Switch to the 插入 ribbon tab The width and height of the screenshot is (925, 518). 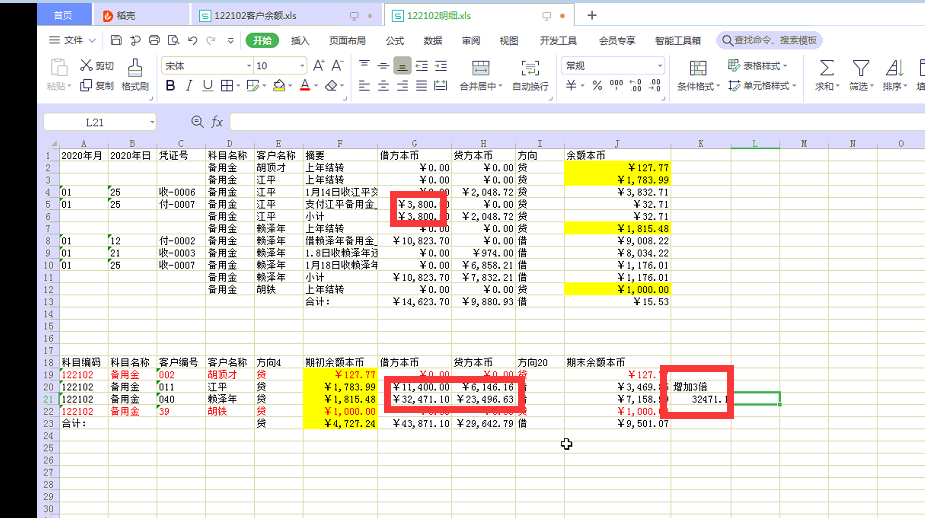[x=300, y=40]
